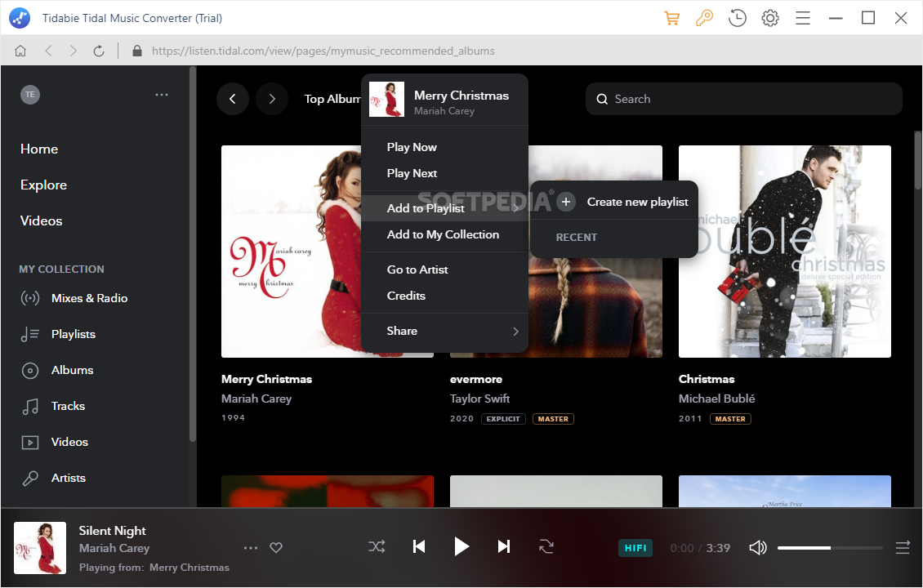Click now-playing Silent Night cover art

(40, 548)
